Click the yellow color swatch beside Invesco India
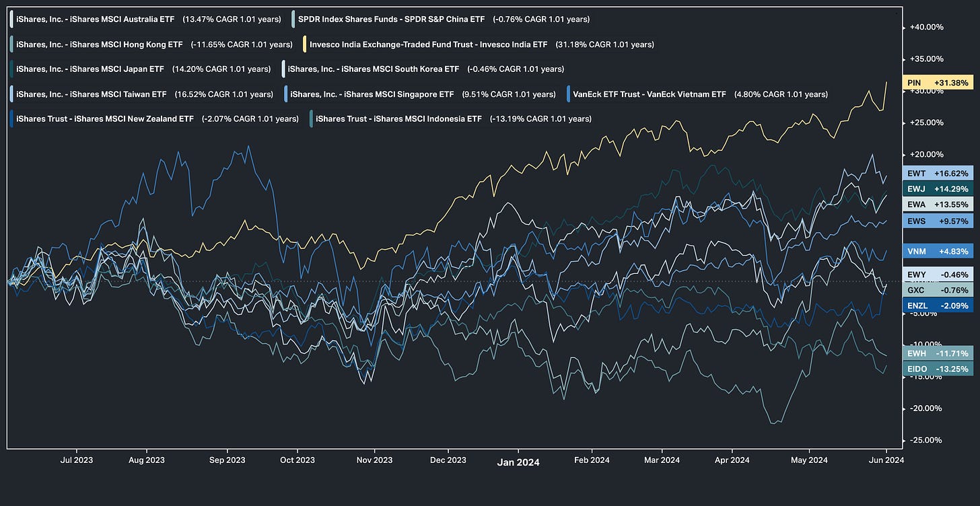The width and height of the screenshot is (980, 506). tap(305, 44)
